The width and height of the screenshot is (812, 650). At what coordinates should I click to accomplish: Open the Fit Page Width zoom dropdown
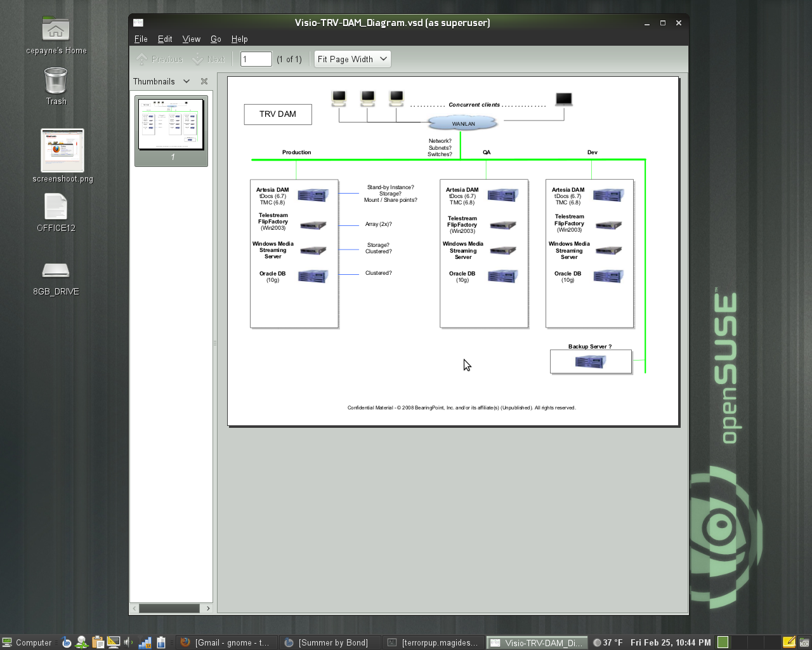click(352, 59)
